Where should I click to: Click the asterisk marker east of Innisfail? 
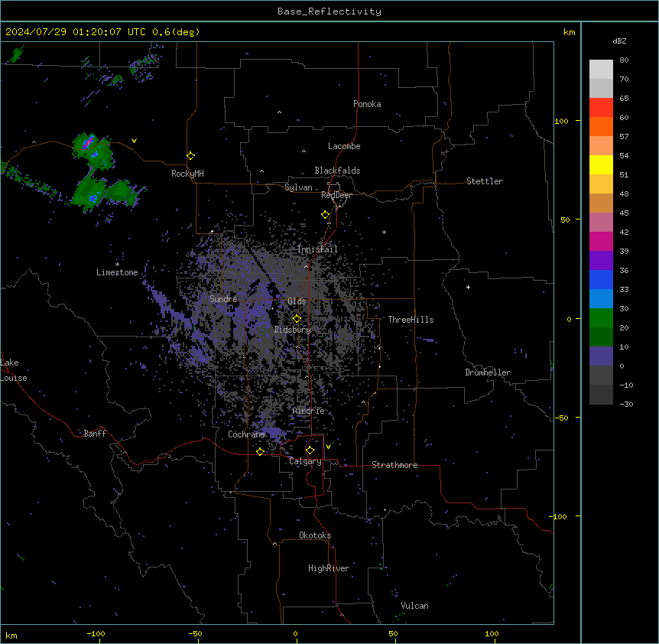point(384,232)
